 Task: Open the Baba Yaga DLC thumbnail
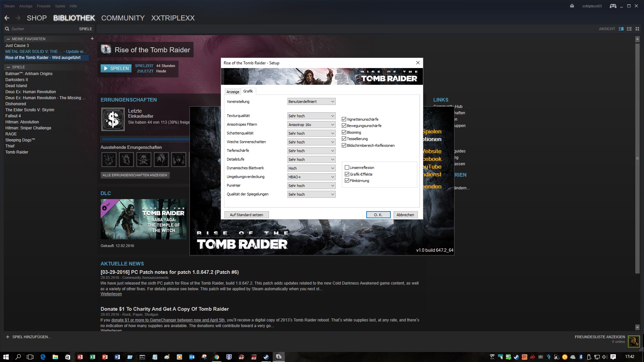pyautogui.click(x=144, y=219)
